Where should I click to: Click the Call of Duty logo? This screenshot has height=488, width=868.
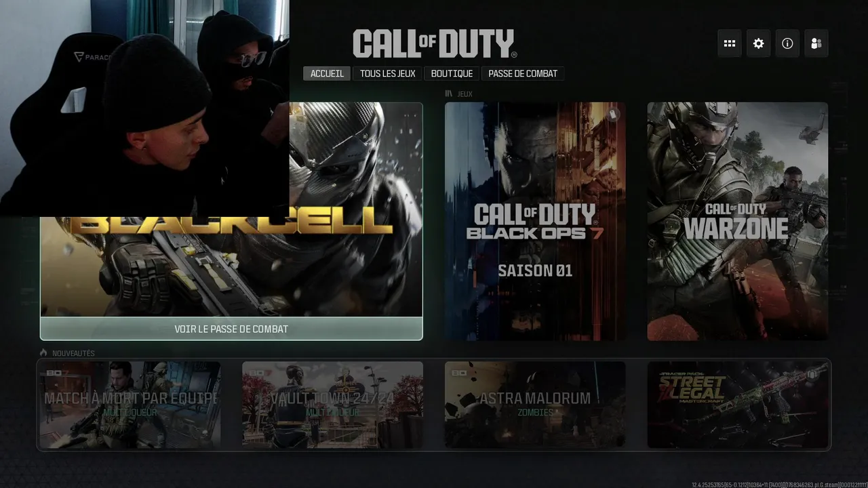[435, 44]
